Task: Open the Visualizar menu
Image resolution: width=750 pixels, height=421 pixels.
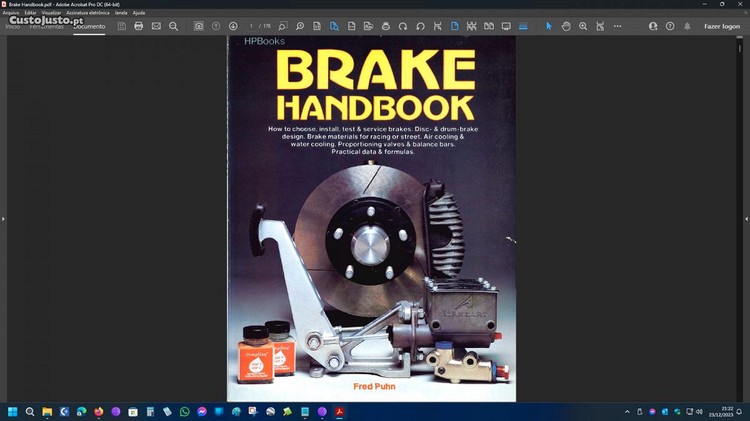Action: coord(51,12)
